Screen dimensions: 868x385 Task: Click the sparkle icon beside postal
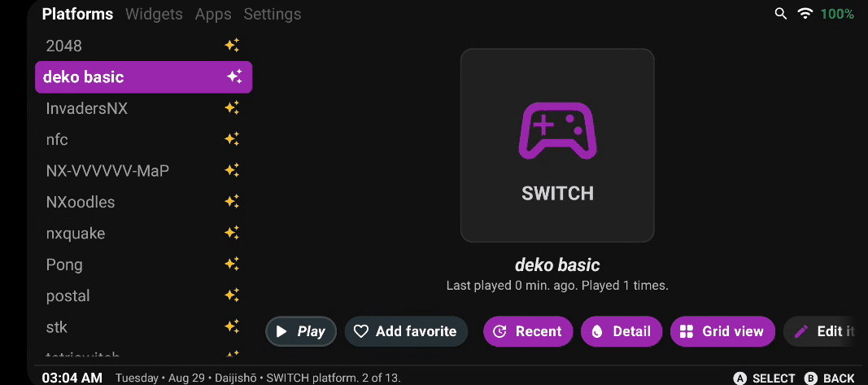[232, 295]
